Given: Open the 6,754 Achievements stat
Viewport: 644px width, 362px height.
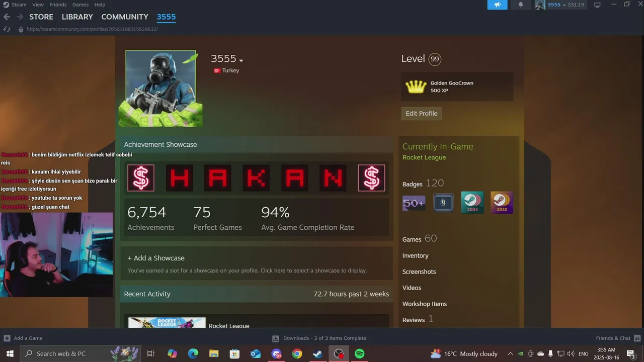Looking at the screenshot, I should tap(151, 218).
